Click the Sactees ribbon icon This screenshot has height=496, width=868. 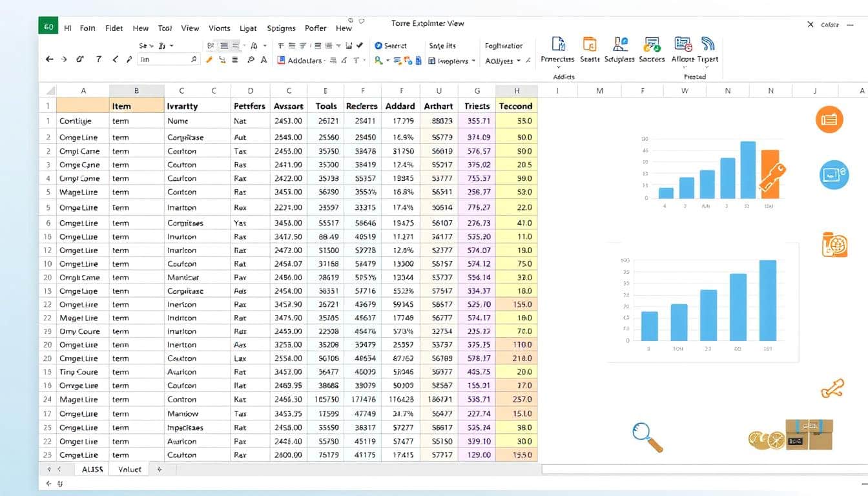[x=652, y=44]
